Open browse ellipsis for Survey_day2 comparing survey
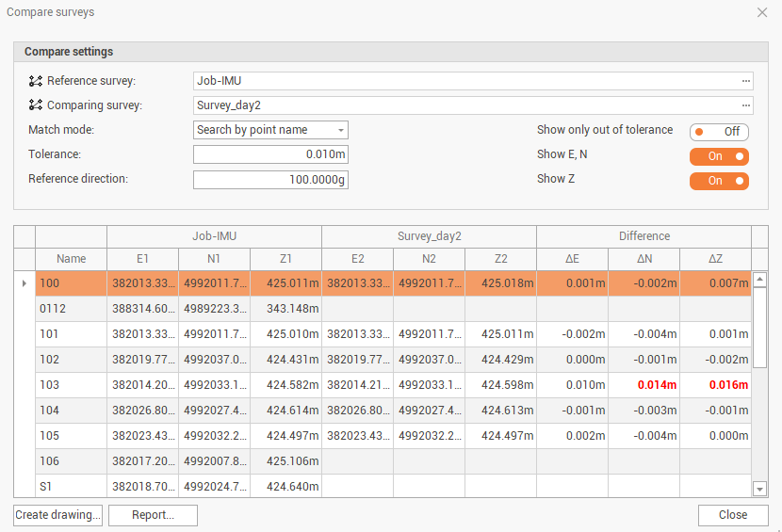 point(745,105)
